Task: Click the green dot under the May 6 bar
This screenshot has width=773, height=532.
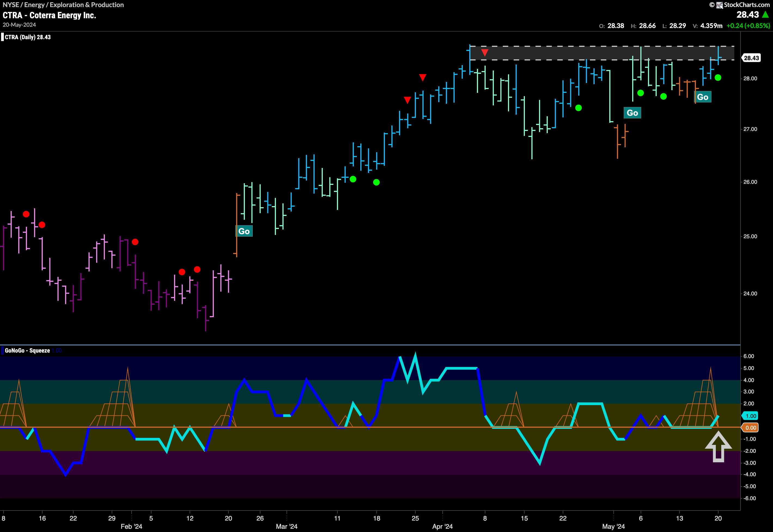Action: tap(641, 93)
